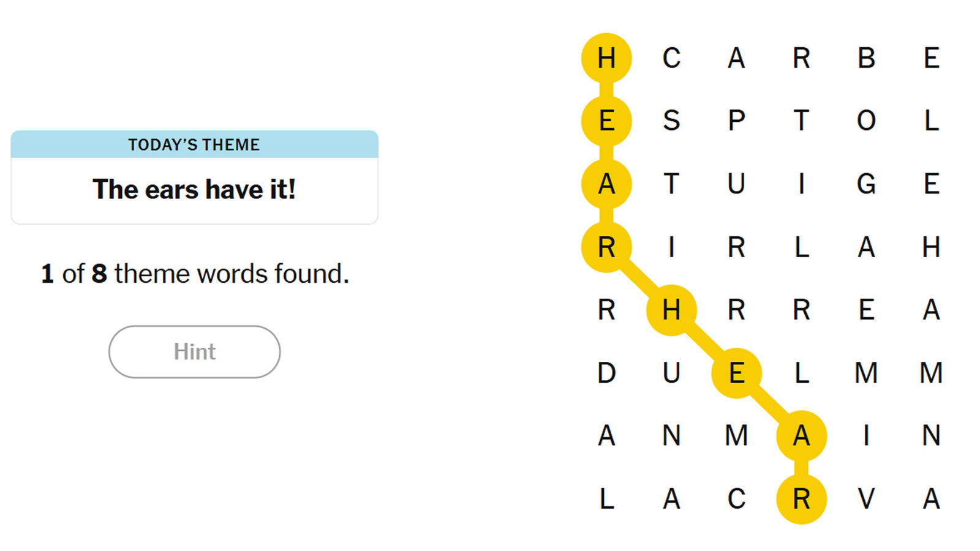Click highlighted H in the first row
The image size is (980, 551).
606,58
